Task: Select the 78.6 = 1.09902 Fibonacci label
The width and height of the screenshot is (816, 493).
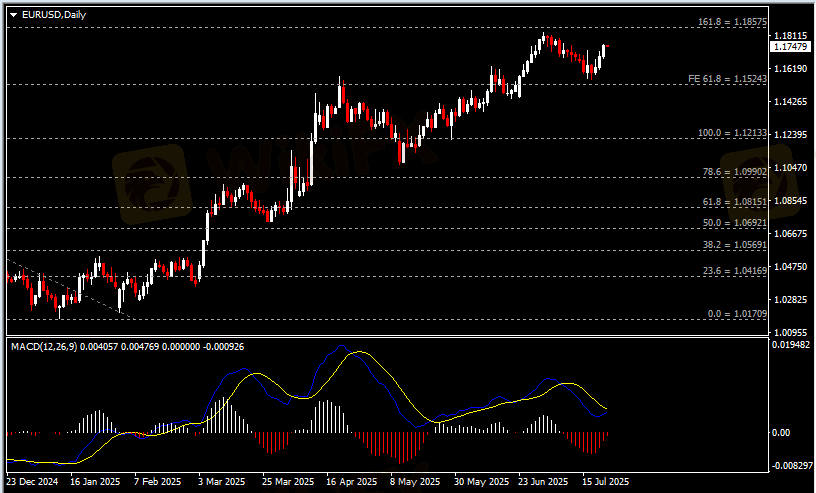Action: pos(735,172)
